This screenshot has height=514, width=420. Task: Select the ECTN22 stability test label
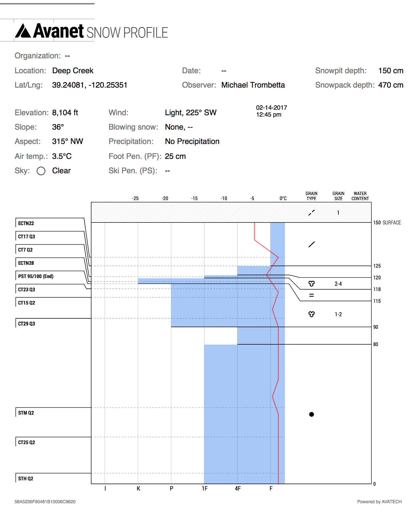pos(26,223)
